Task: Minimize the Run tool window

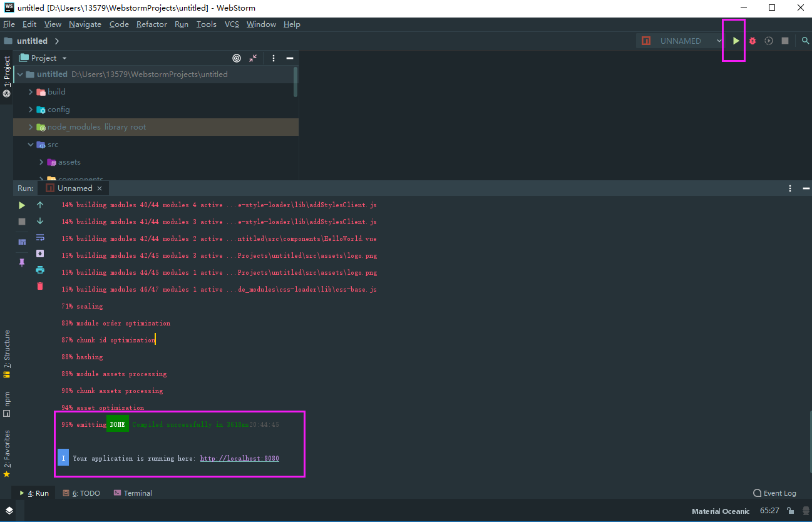Action: click(805, 188)
